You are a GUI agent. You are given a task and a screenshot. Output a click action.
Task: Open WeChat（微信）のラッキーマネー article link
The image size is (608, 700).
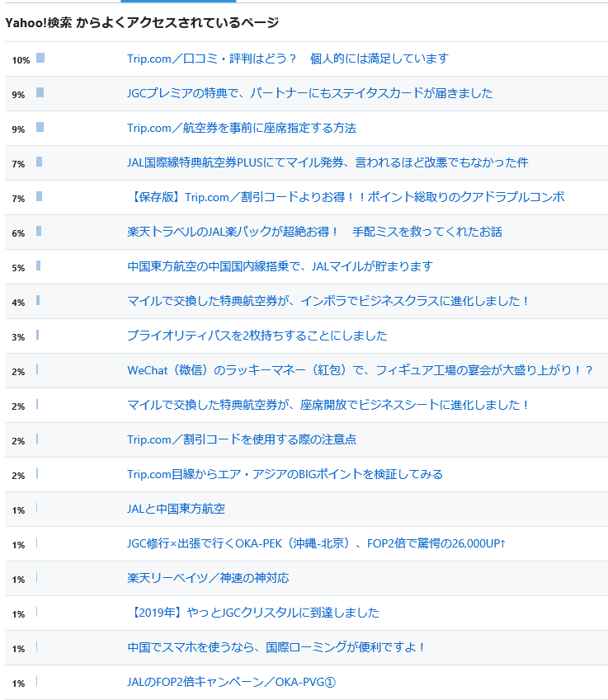tap(360, 370)
